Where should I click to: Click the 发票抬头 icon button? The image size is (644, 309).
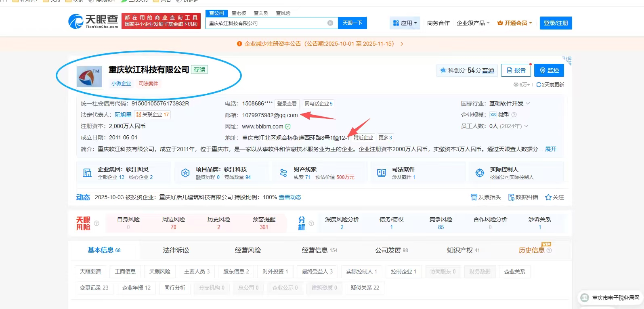486,197
